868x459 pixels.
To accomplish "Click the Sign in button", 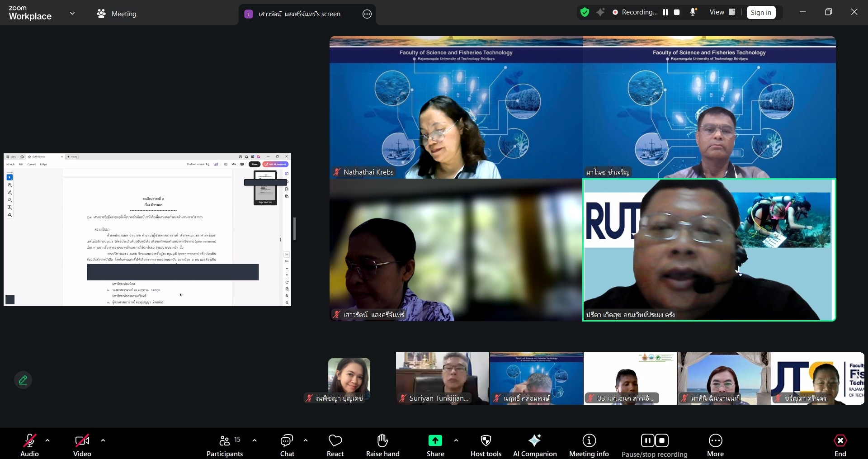I will coord(761,13).
